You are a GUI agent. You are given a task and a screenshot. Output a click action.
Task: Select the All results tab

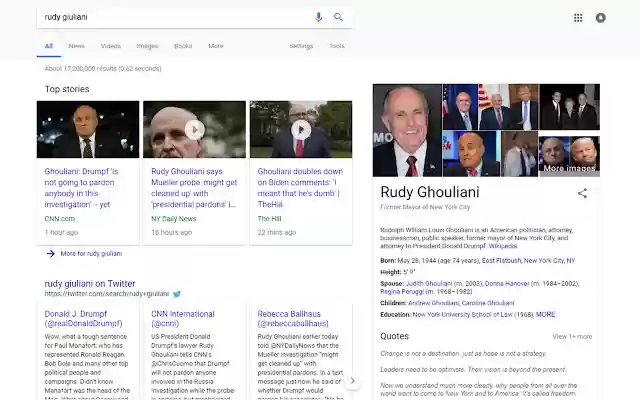tap(49, 46)
